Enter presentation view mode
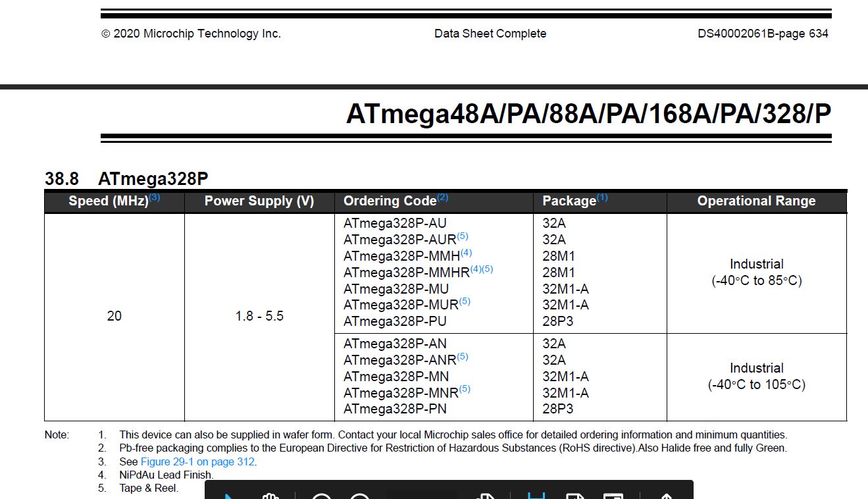Viewport: 868px width, 499px height. pos(614,494)
